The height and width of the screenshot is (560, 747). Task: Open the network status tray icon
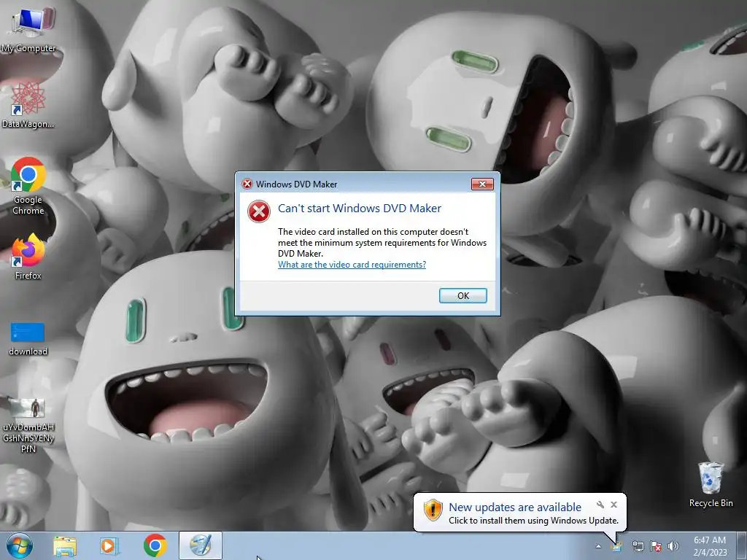tap(638, 546)
